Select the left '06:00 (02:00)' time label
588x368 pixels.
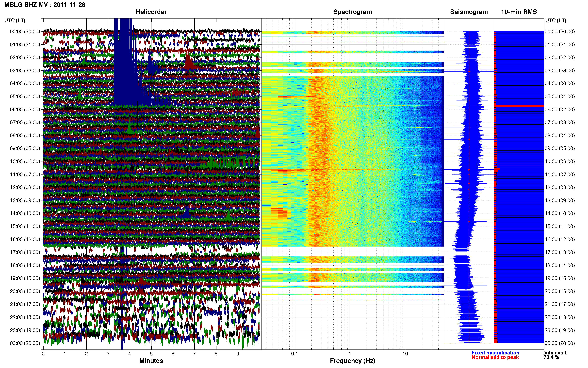point(25,110)
